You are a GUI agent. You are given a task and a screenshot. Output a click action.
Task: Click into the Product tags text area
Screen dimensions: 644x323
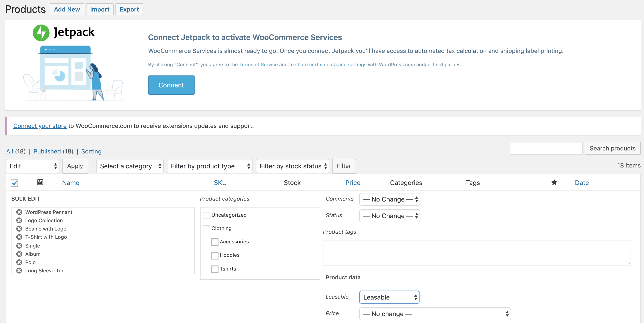click(x=477, y=252)
